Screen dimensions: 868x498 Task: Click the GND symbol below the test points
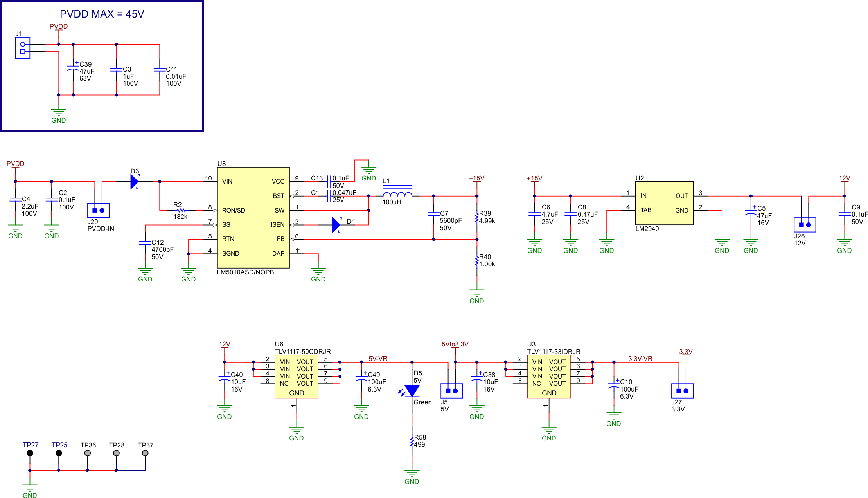pyautogui.click(x=30, y=491)
